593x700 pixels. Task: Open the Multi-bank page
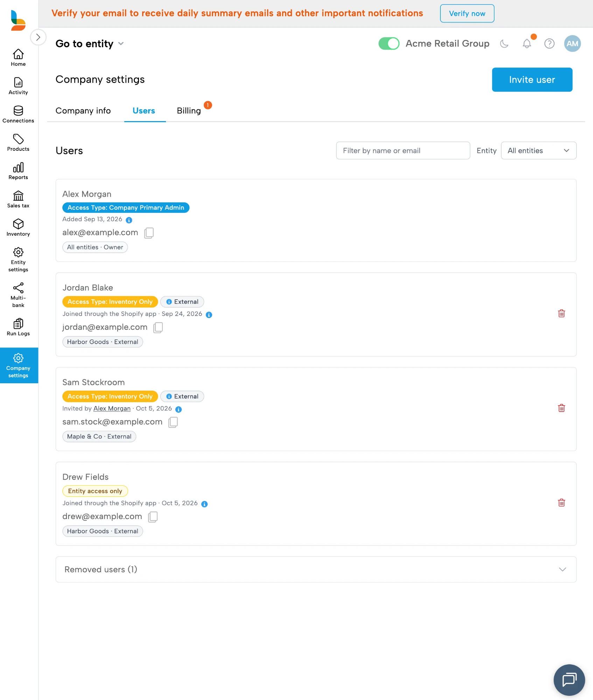click(18, 295)
